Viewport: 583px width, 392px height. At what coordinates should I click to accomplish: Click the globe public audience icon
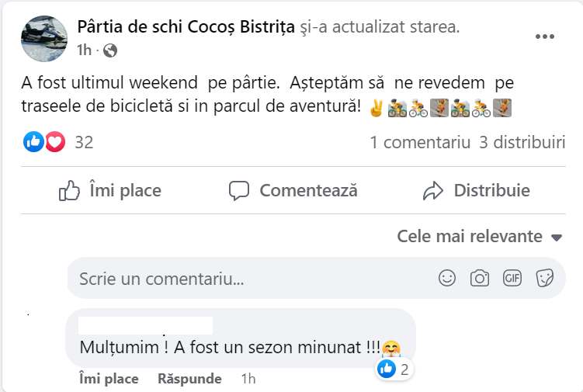[110, 50]
